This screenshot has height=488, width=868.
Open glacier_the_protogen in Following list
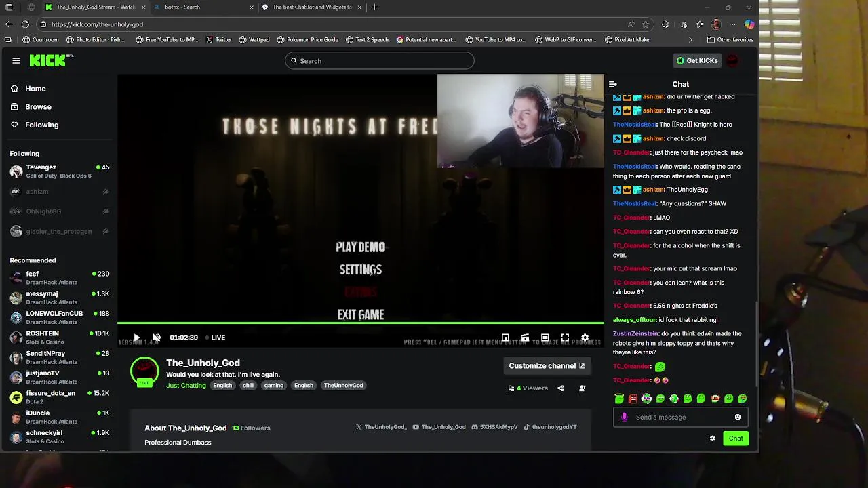[x=60, y=232]
